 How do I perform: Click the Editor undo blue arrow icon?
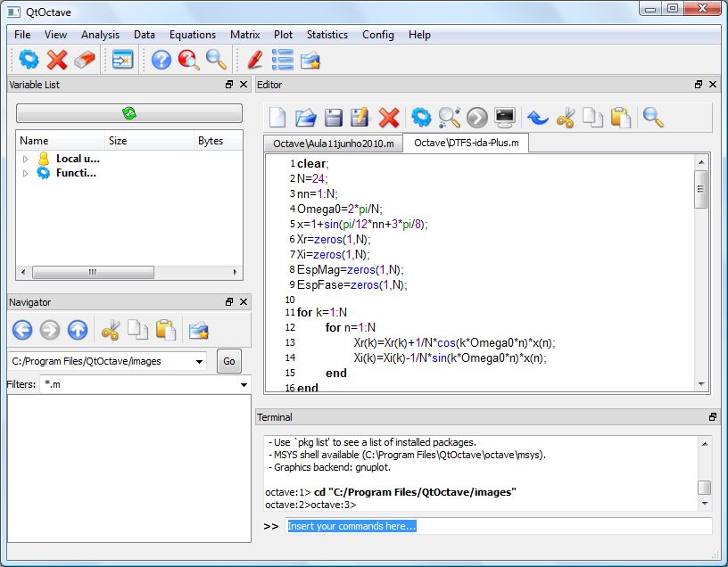tap(538, 118)
